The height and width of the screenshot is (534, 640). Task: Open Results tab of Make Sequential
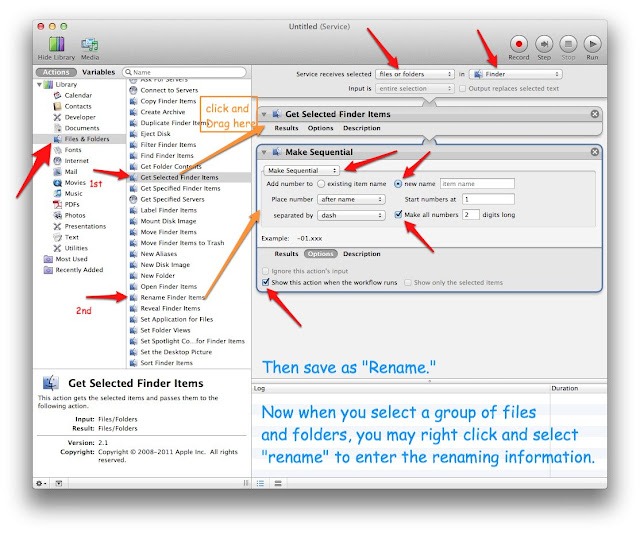click(x=286, y=254)
